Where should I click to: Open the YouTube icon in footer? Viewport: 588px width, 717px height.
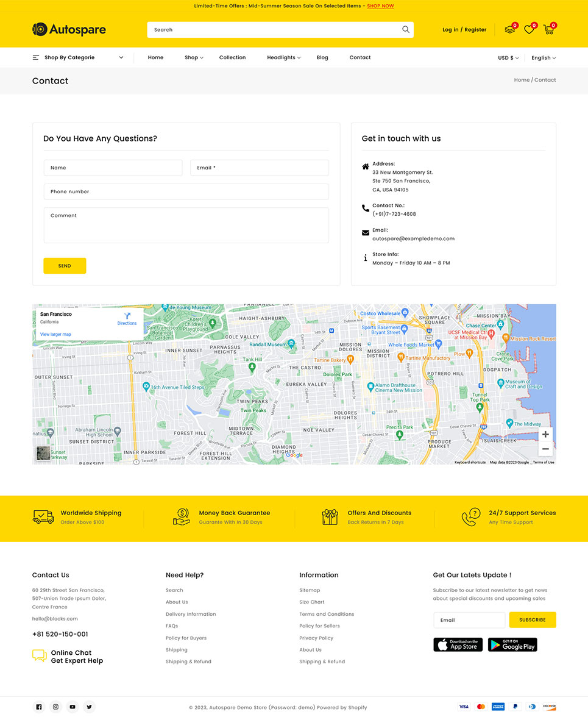pos(73,707)
